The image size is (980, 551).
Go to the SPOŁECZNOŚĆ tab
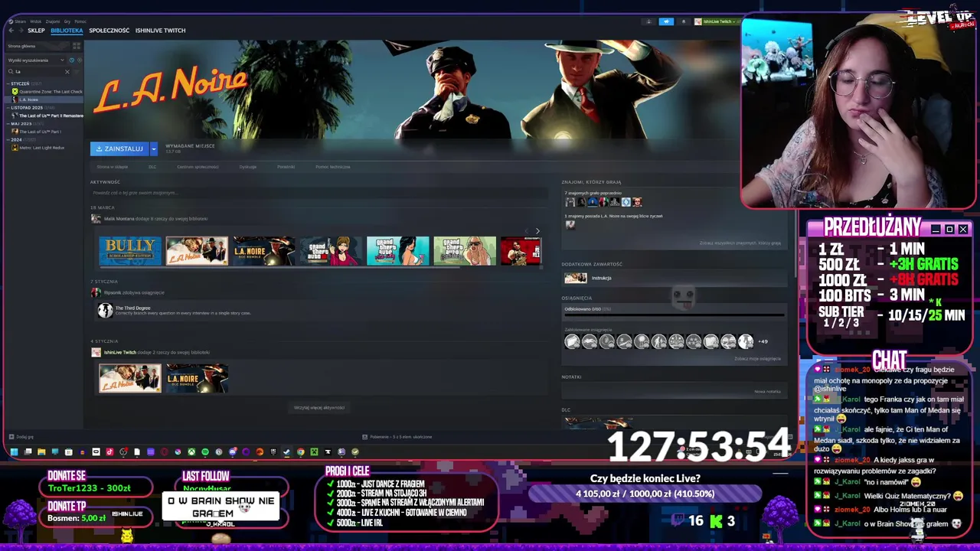coord(109,31)
